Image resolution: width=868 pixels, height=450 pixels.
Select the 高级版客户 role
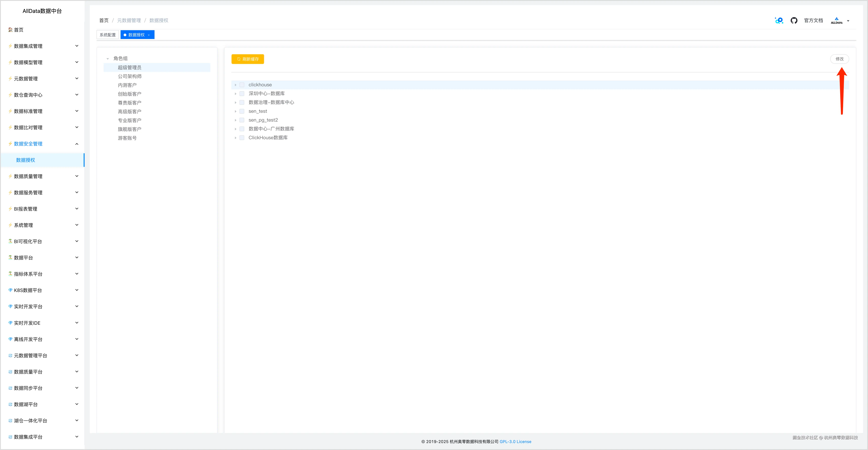[157, 111]
